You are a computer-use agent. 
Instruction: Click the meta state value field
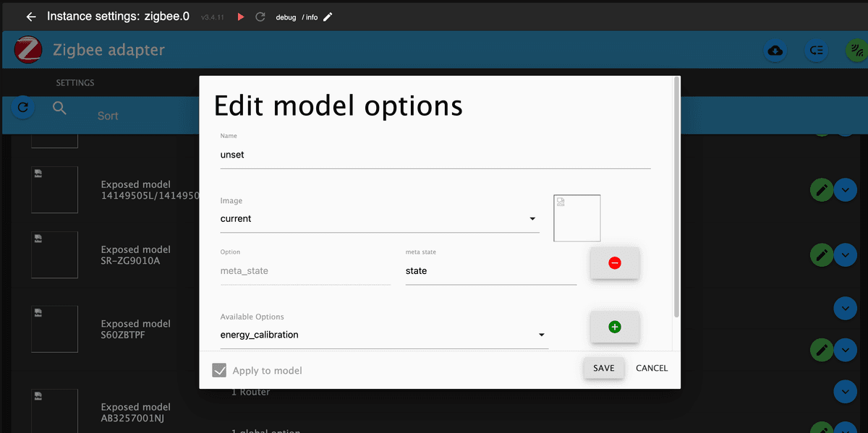[x=491, y=271]
